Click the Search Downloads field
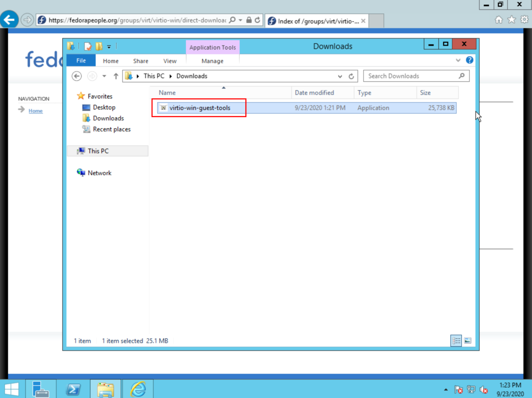Screen dimensions: 532x398 click(412, 76)
